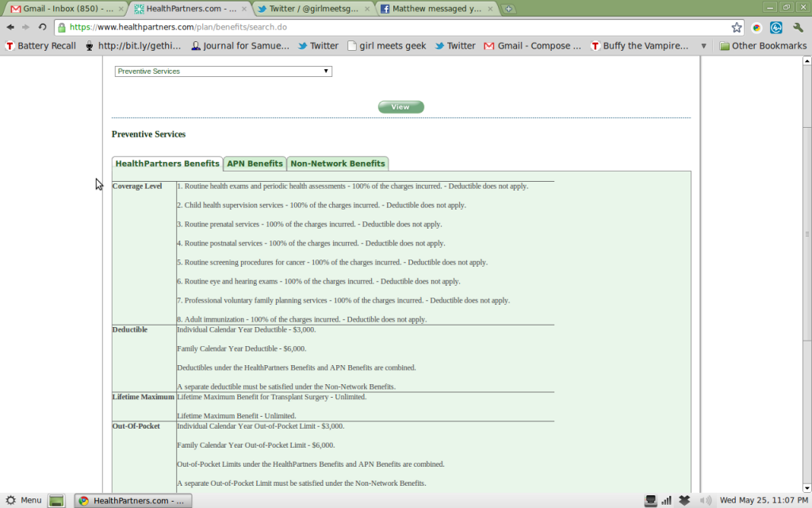812x508 pixels.
Task: Click the Wed May 25 clock
Action: click(764, 500)
